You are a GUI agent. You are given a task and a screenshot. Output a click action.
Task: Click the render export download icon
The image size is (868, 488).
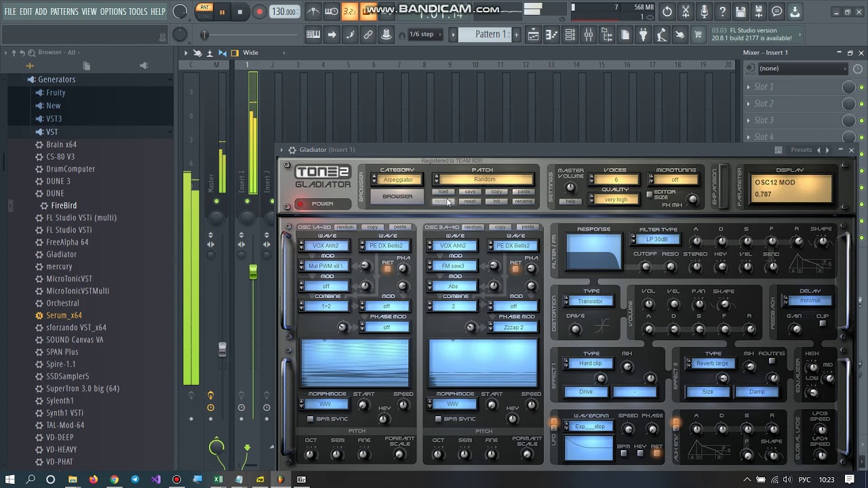click(x=795, y=12)
